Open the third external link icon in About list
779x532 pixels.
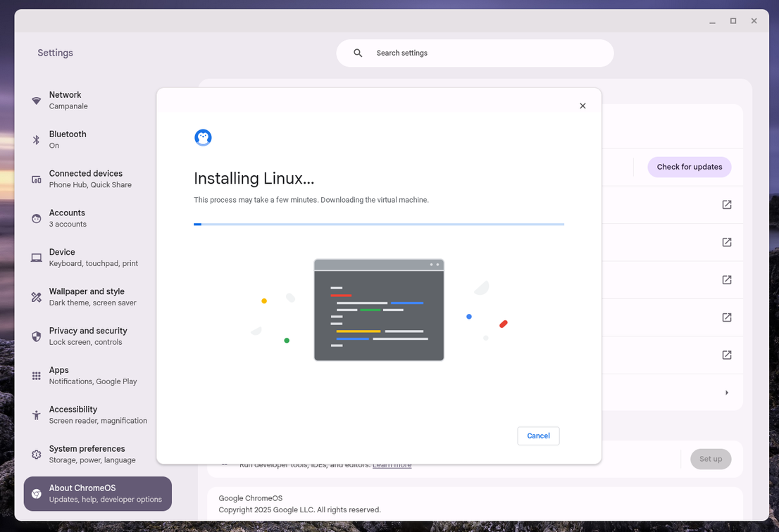727,280
